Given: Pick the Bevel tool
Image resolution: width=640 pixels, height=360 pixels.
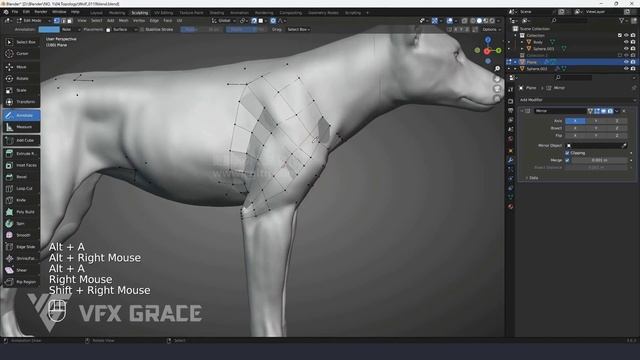Looking at the screenshot, I should coord(21,177).
